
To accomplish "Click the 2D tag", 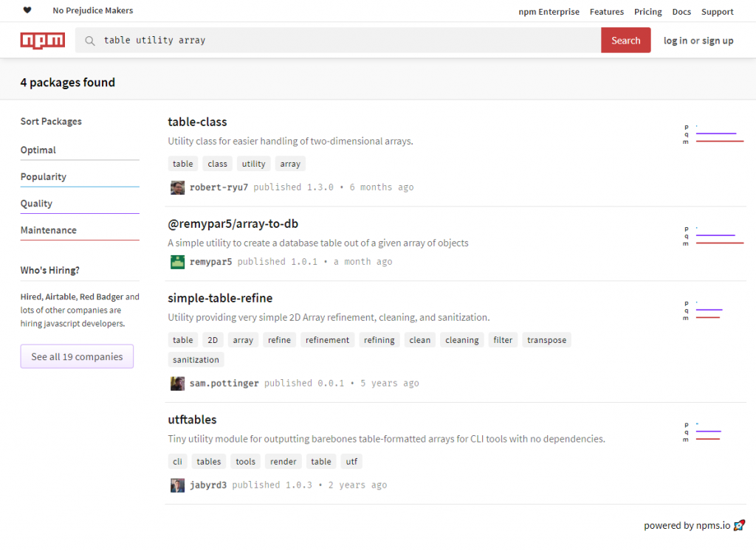I will [x=213, y=340].
